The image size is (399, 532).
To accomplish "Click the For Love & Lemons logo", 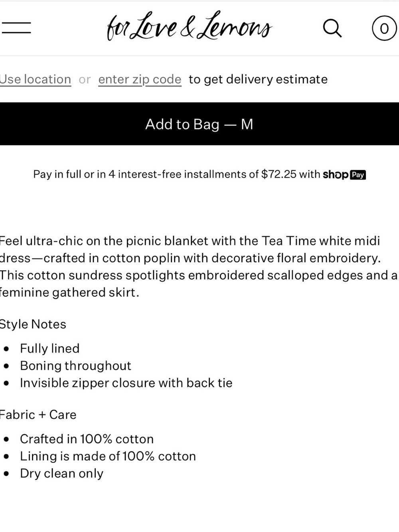I will point(190,26).
